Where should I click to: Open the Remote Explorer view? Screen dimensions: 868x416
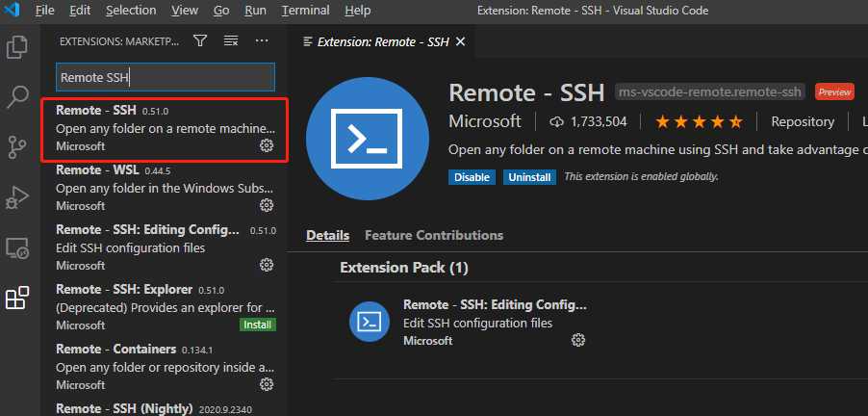point(17,248)
